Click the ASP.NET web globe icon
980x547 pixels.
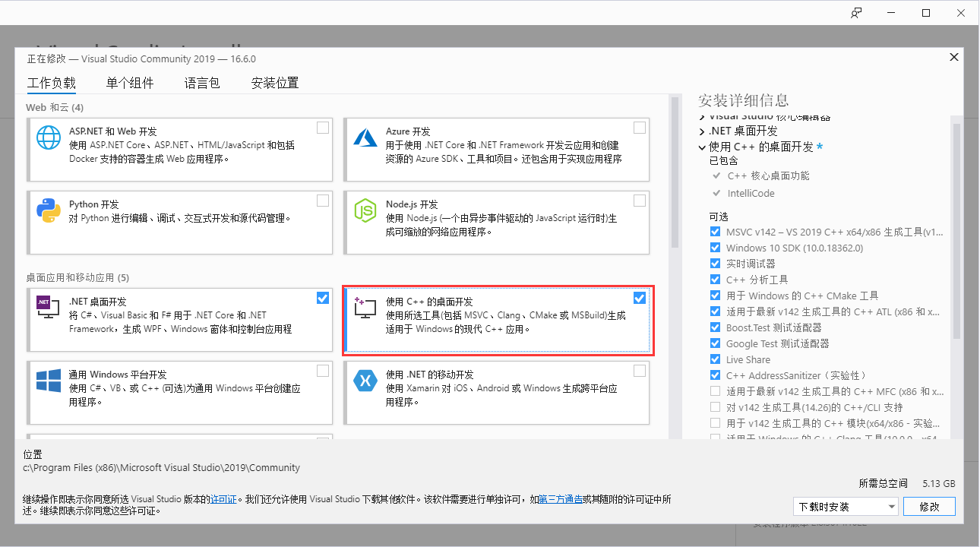(x=49, y=138)
